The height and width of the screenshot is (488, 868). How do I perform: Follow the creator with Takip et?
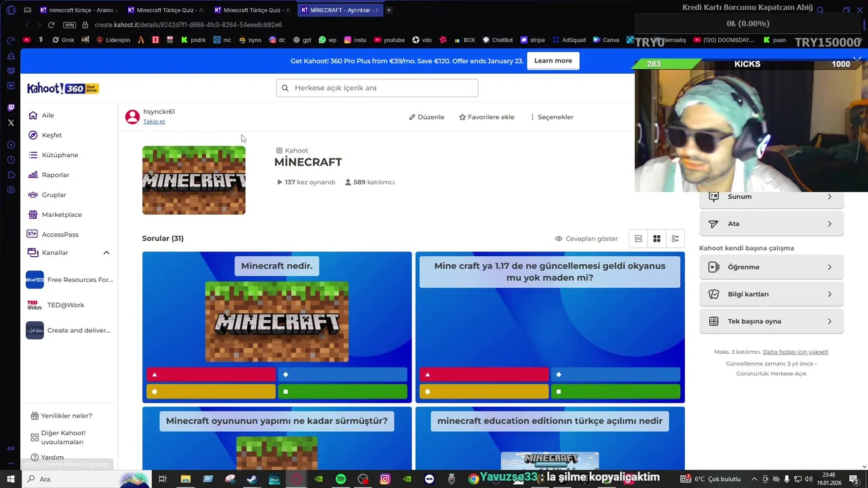154,121
